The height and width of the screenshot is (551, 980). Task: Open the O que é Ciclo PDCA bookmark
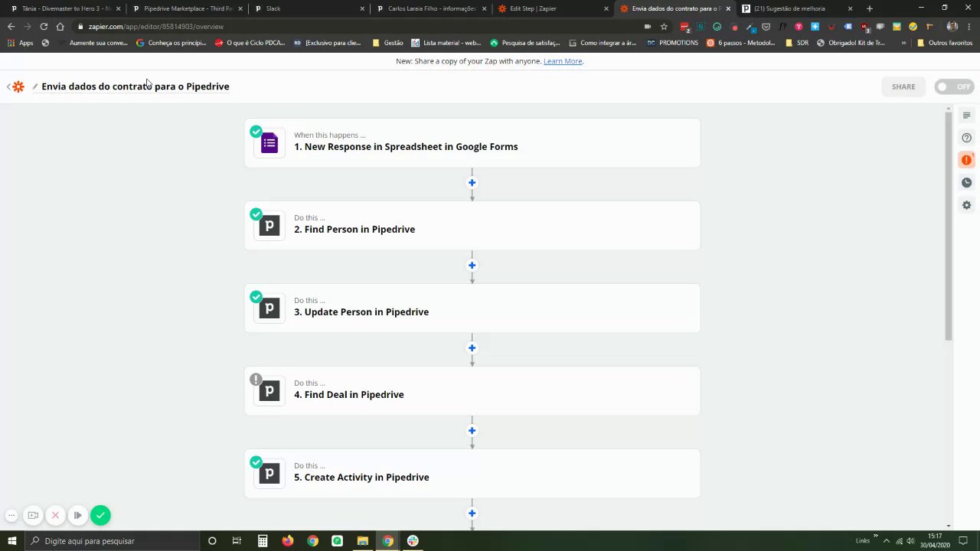coord(250,43)
